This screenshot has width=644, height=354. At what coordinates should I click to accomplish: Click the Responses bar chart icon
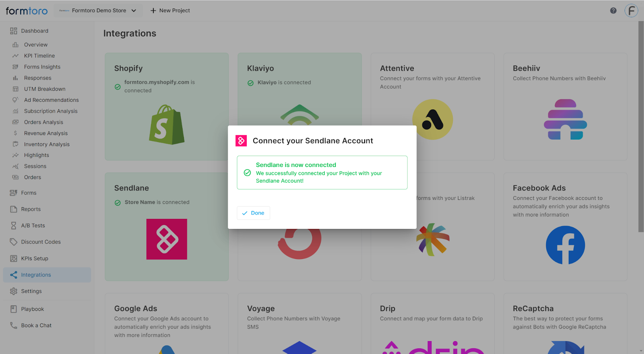pos(15,78)
